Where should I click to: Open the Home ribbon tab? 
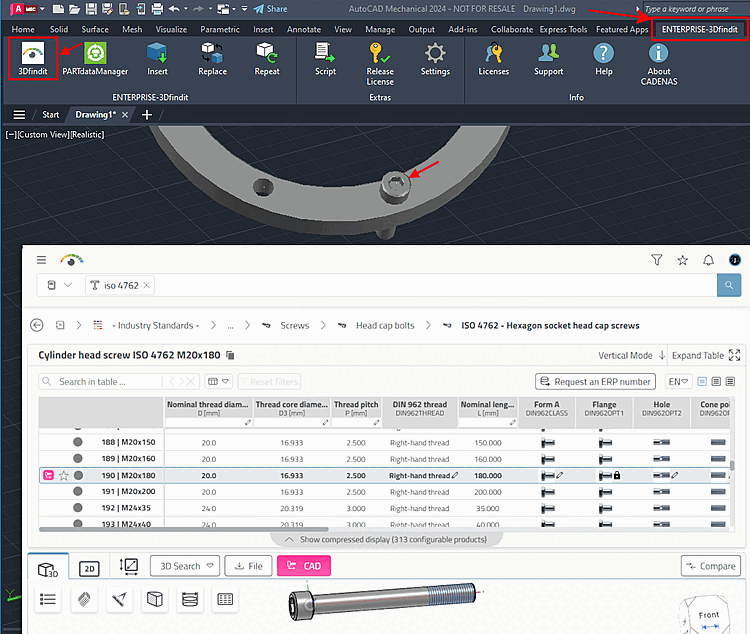[23, 29]
